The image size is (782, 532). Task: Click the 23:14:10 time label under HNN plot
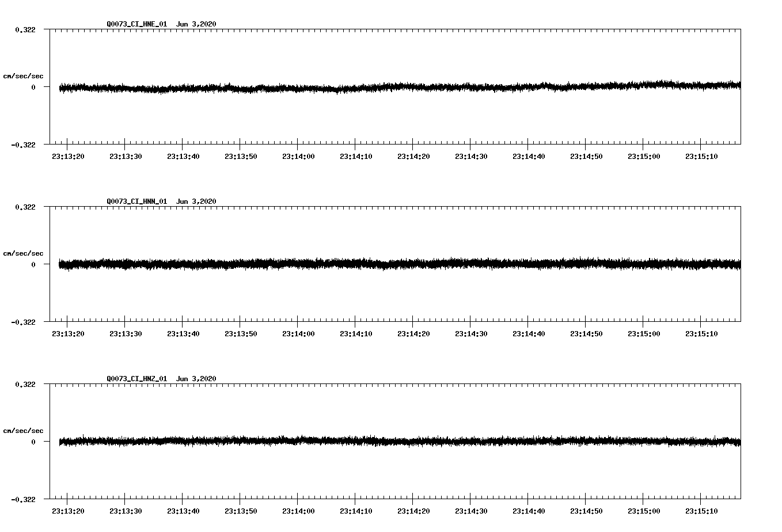point(356,334)
